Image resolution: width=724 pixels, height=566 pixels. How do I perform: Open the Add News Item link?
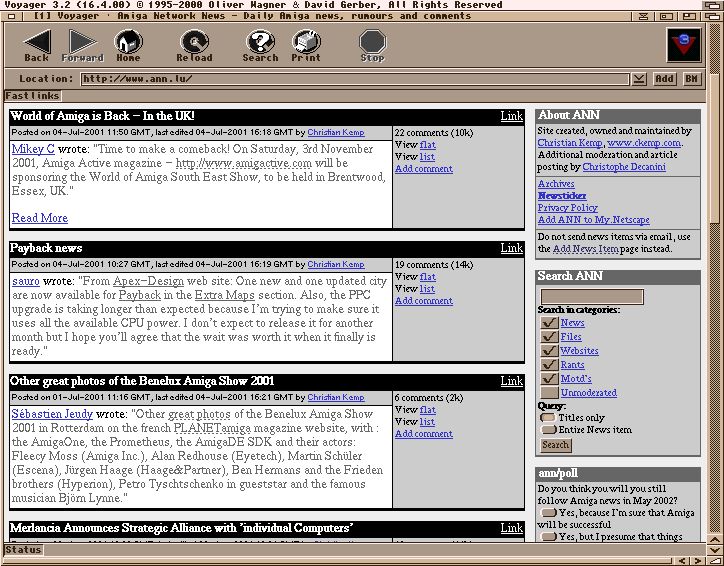[x=585, y=249]
